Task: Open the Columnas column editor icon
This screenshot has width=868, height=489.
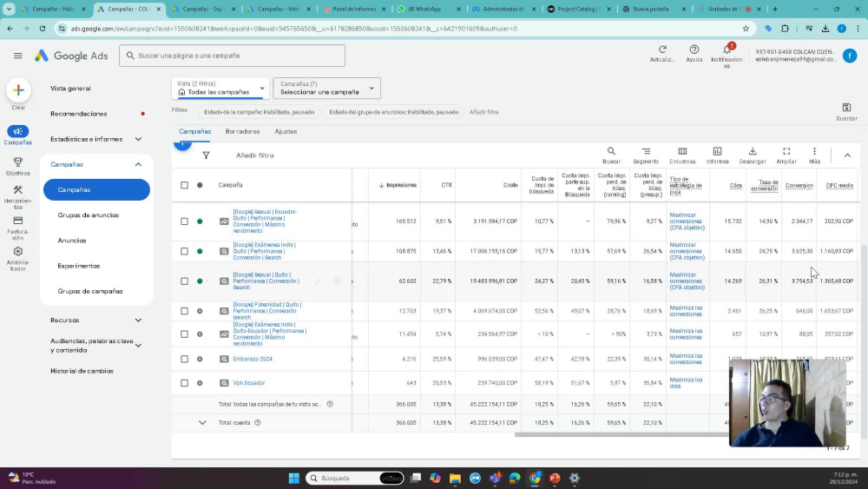Action: (682, 151)
